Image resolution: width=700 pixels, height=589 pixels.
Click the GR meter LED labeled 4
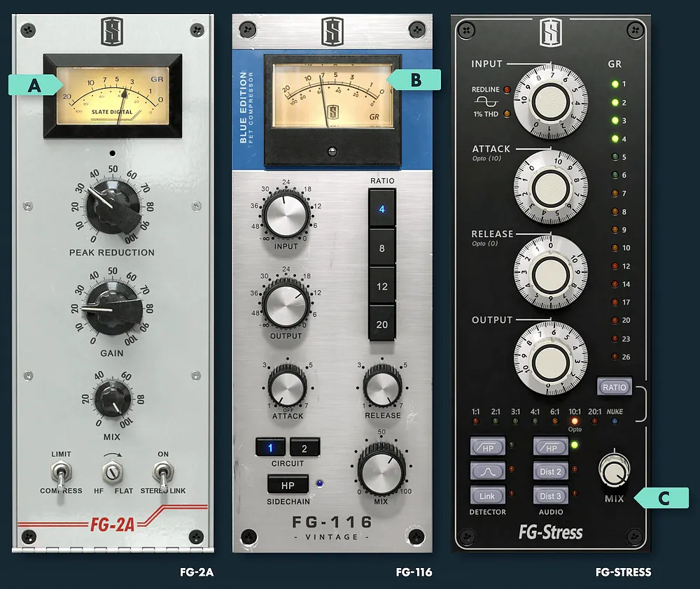pyautogui.click(x=615, y=139)
